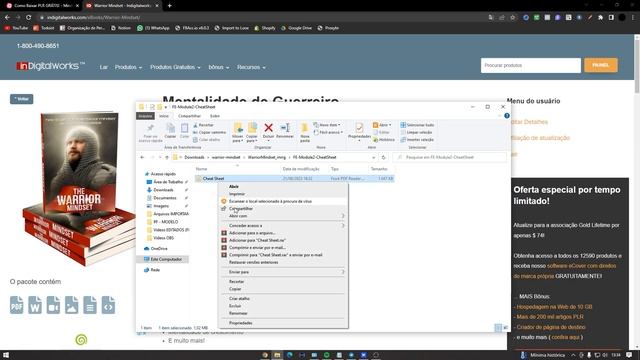Reload the Chrome page
Screen dimensions: 640x360
pos(29,17)
